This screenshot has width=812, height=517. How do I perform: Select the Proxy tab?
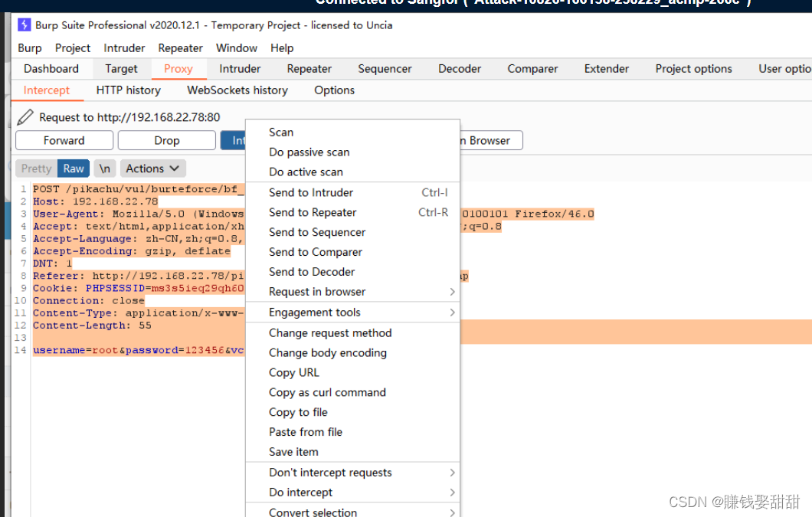178,69
